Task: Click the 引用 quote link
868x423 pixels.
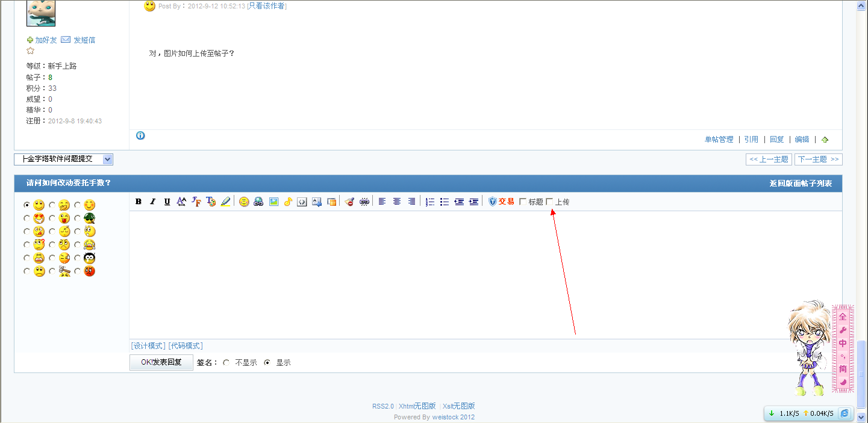Action: point(751,140)
